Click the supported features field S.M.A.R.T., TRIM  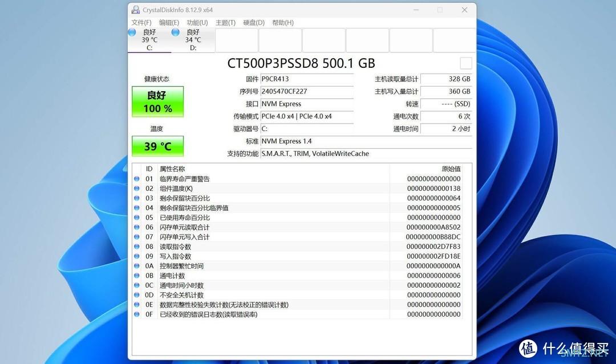point(366,154)
